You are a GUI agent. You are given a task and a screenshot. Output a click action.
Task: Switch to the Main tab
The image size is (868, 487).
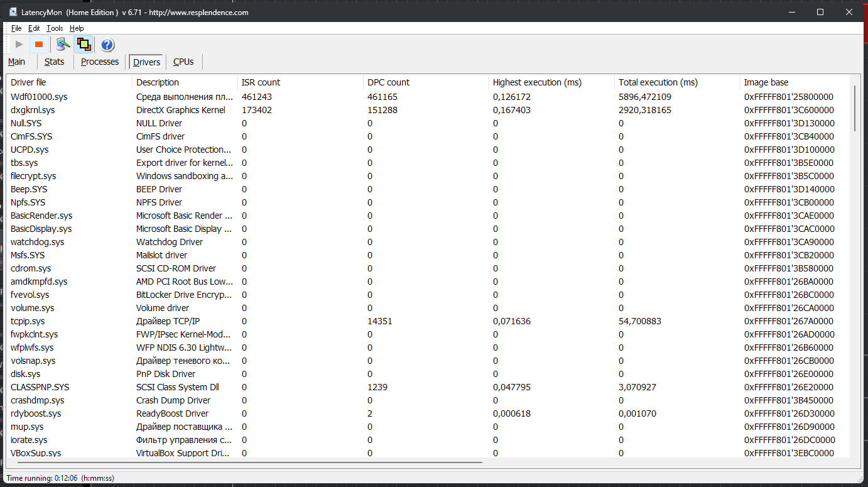[17, 62]
